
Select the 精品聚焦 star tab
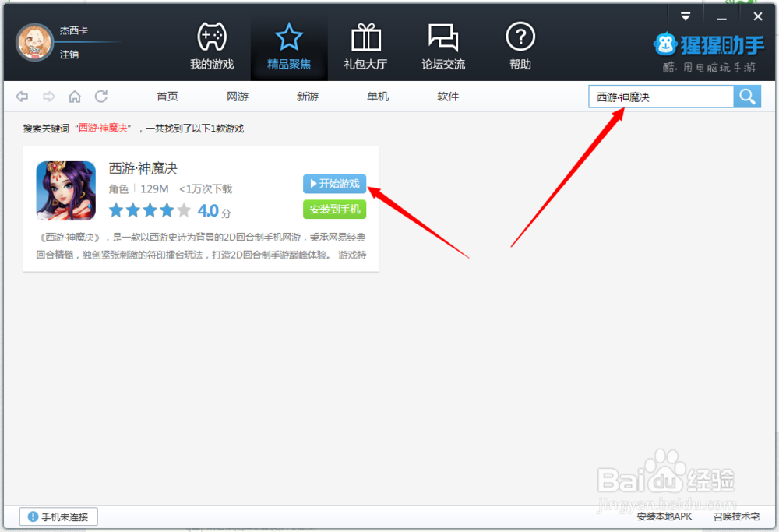(x=289, y=46)
